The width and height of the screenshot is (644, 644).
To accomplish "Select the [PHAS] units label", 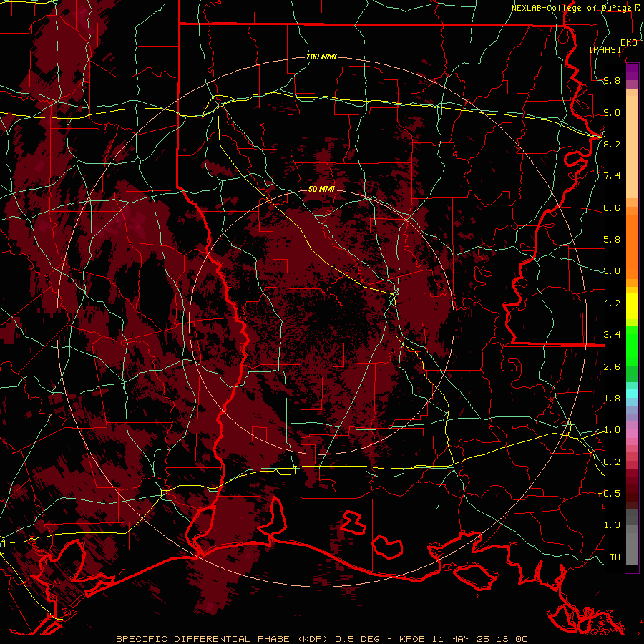I will 605,49.
